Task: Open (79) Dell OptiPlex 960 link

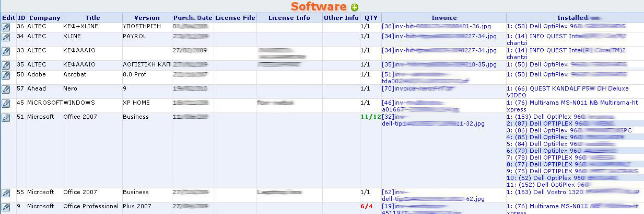Action: point(561,151)
